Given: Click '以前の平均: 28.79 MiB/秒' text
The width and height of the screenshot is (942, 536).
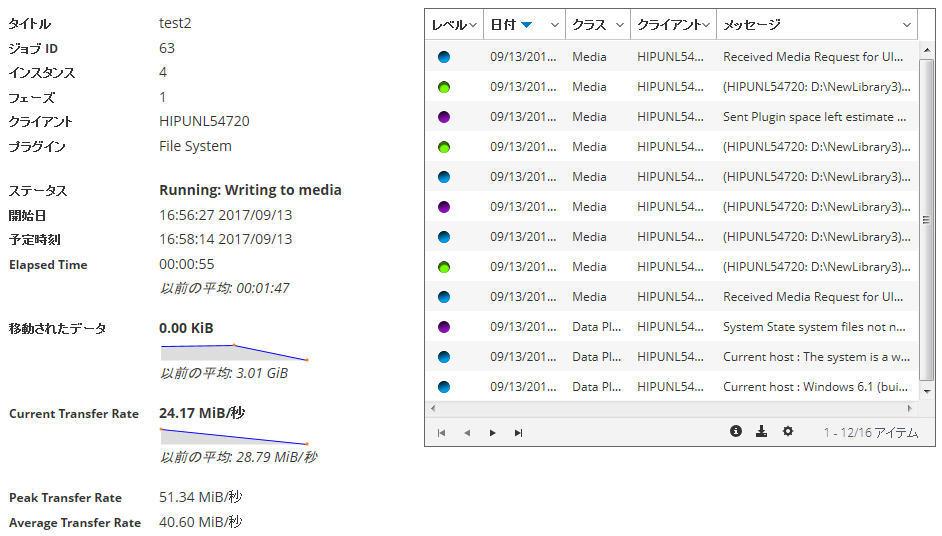Looking at the screenshot, I should click(239, 457).
